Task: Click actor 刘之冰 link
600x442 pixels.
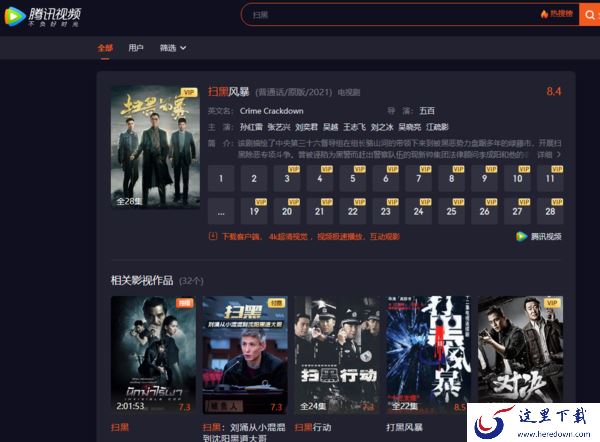Action: [382, 127]
